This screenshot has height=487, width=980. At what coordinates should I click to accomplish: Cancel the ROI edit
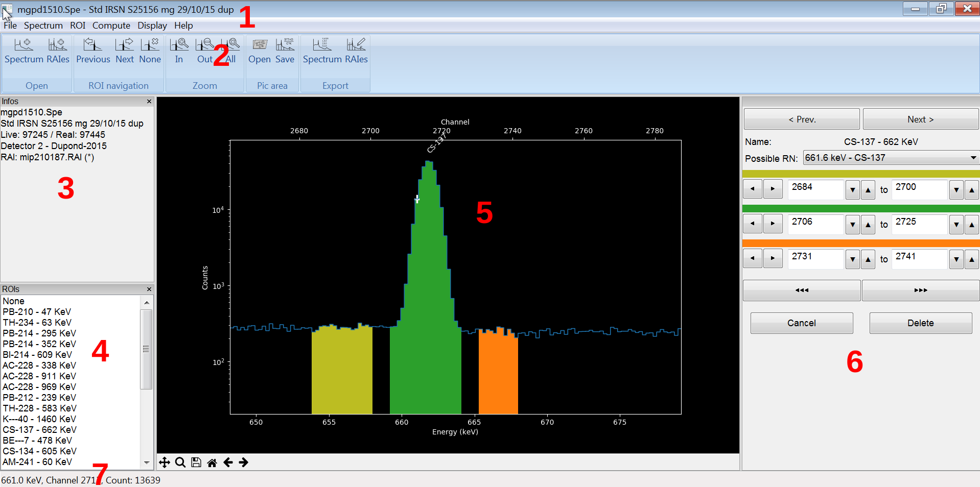click(x=802, y=323)
